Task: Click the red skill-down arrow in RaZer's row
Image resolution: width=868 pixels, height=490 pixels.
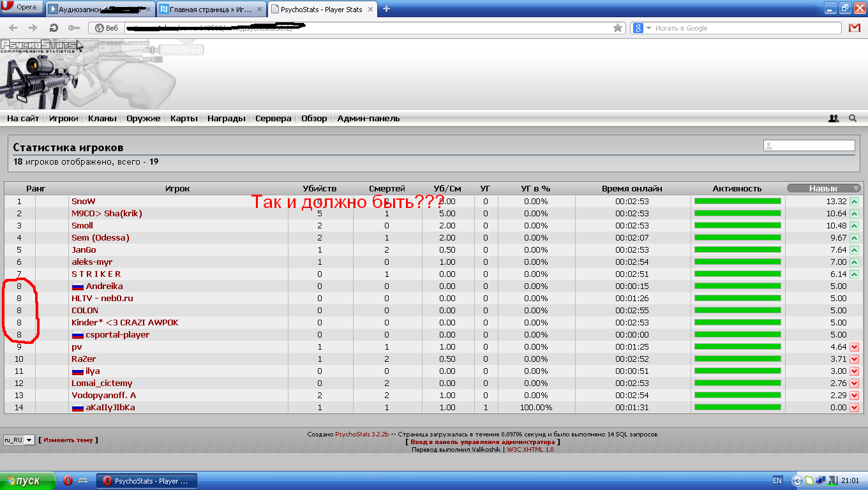Action: [855, 359]
